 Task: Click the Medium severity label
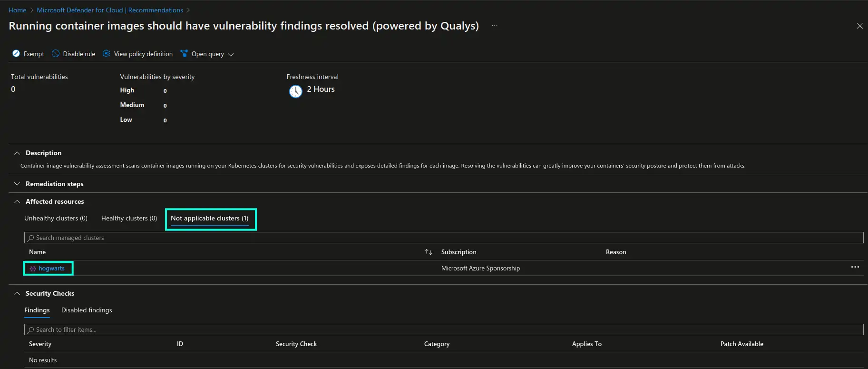click(132, 105)
